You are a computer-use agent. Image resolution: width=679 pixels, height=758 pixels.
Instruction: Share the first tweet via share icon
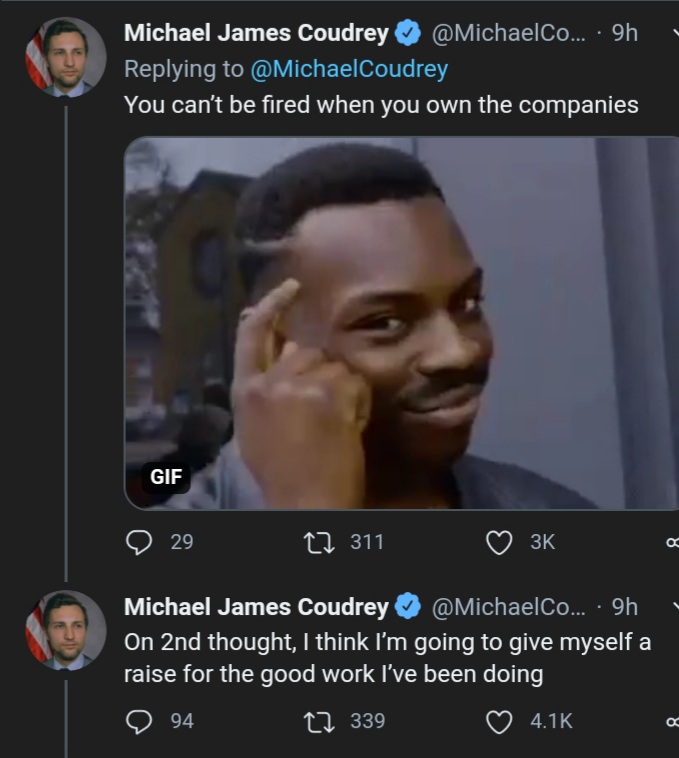pyautogui.click(x=673, y=542)
